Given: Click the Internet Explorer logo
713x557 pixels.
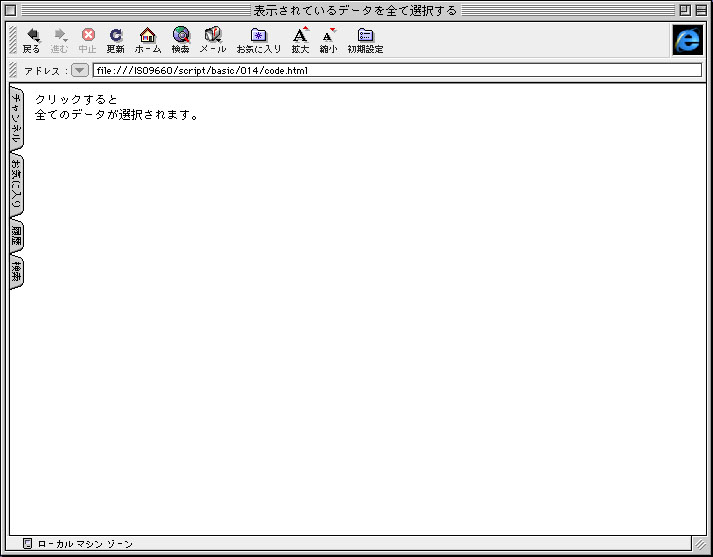Looking at the screenshot, I should click(x=687, y=39).
